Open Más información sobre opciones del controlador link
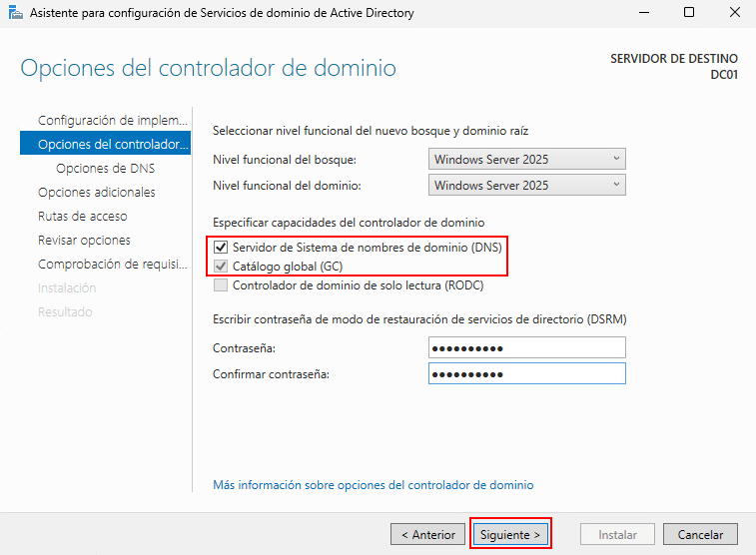The height and width of the screenshot is (555, 756). [373, 485]
